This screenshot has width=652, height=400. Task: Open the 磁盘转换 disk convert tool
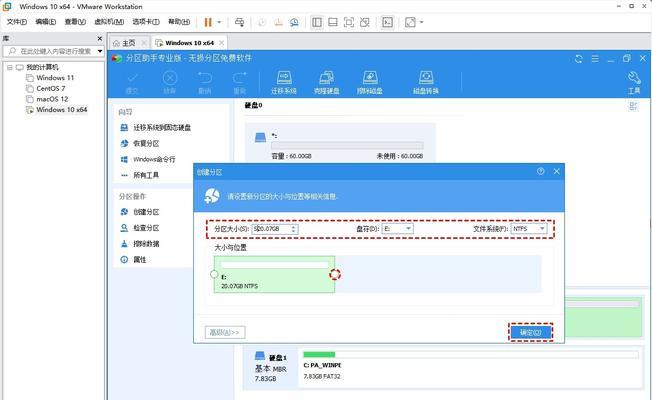[x=426, y=83]
